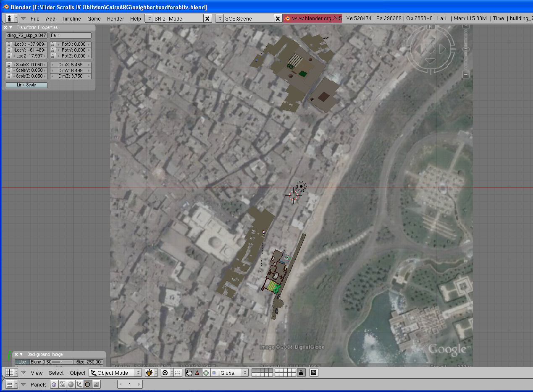Click the DimX 5.459 field

(71, 65)
